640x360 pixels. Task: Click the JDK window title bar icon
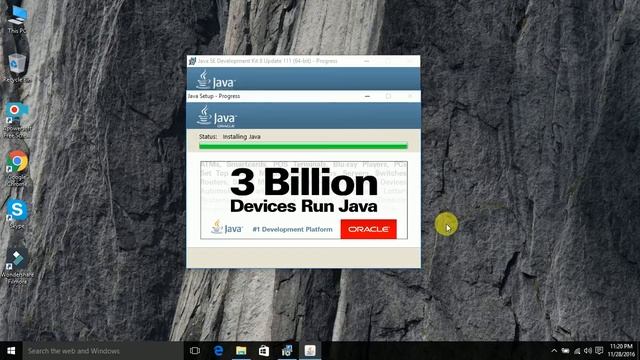tap(192, 61)
